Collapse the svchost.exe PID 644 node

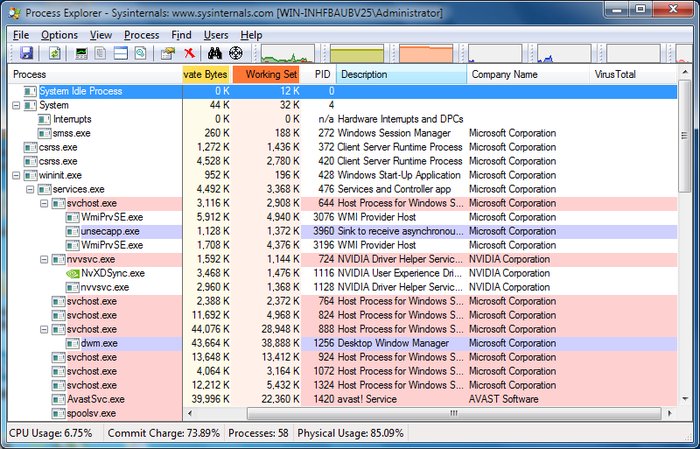point(44,204)
